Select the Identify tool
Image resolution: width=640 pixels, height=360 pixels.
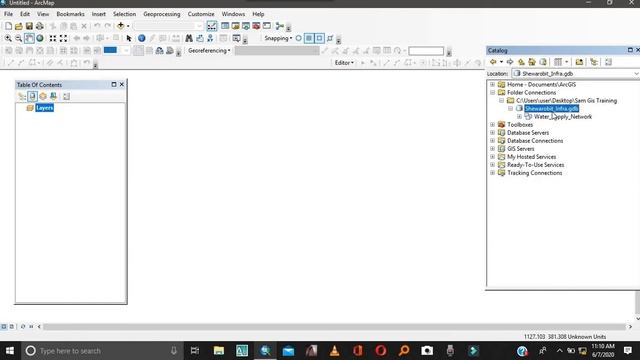(x=142, y=38)
